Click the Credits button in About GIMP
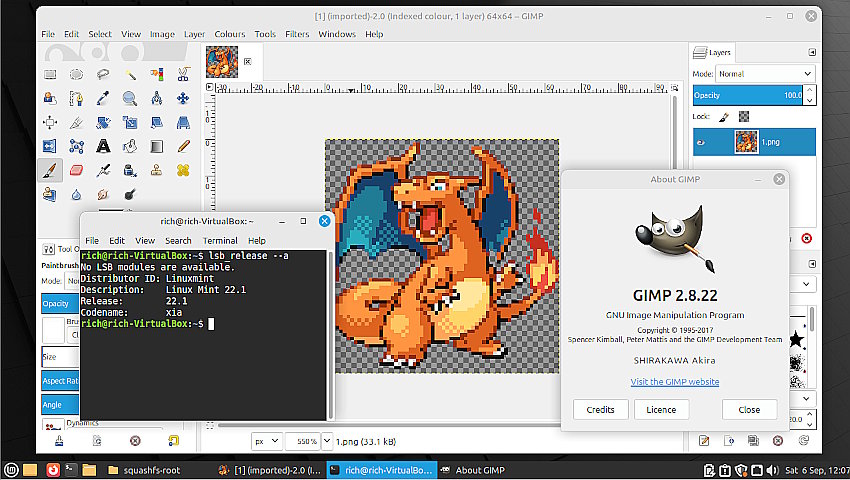Viewport: 850px width, 480px height. click(600, 410)
